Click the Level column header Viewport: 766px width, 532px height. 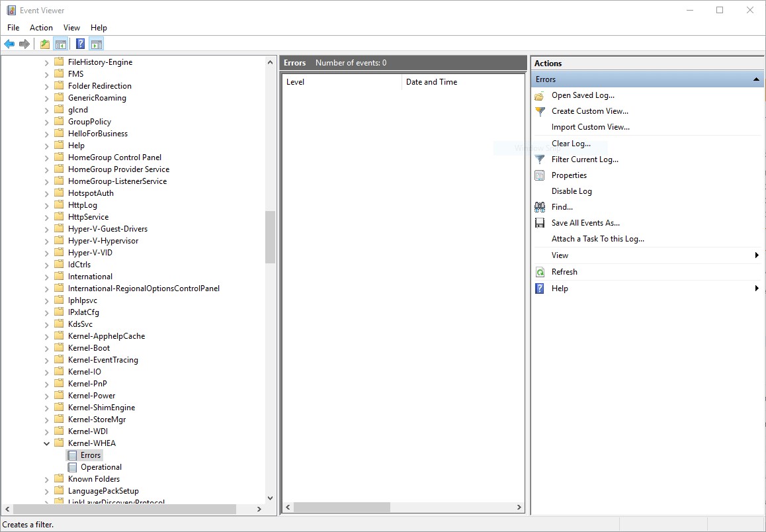(342, 82)
